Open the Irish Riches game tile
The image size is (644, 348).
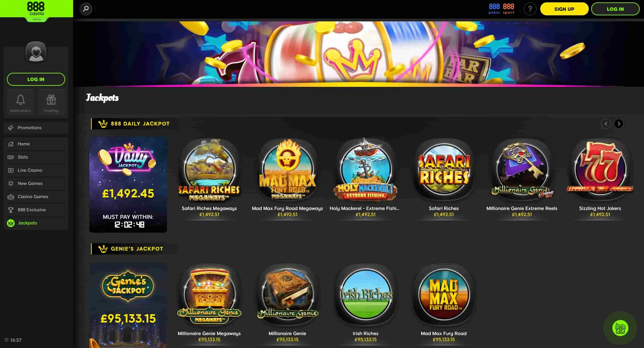365,295
